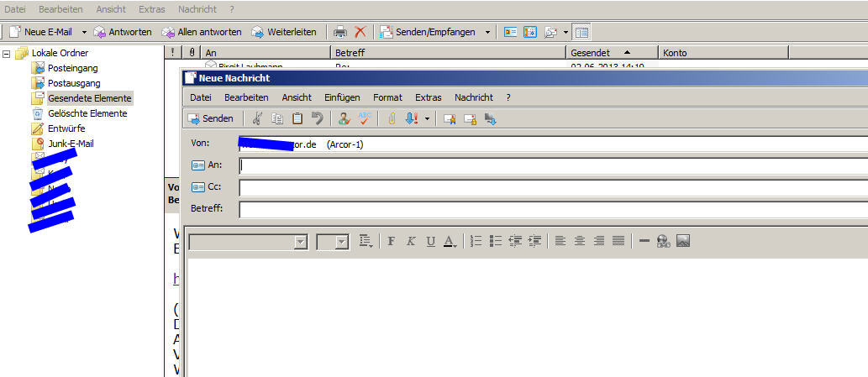Toggle the folder list layout icon
This screenshot has width=868, height=377.
[x=581, y=32]
